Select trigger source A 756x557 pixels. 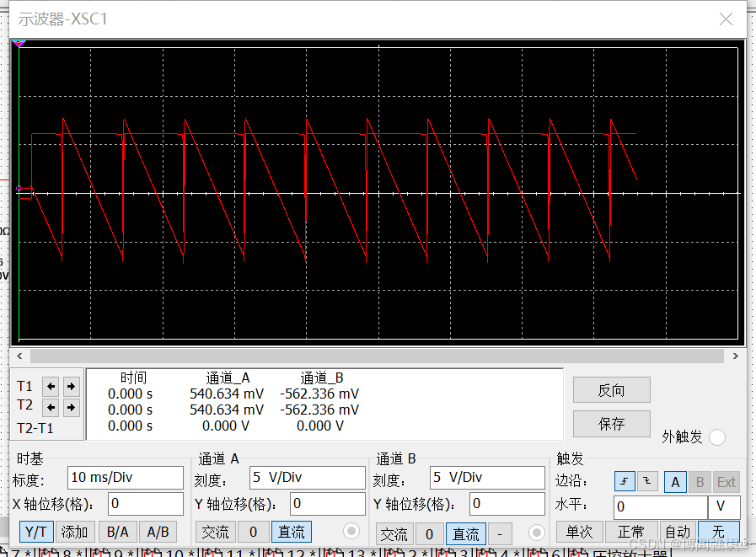675,482
